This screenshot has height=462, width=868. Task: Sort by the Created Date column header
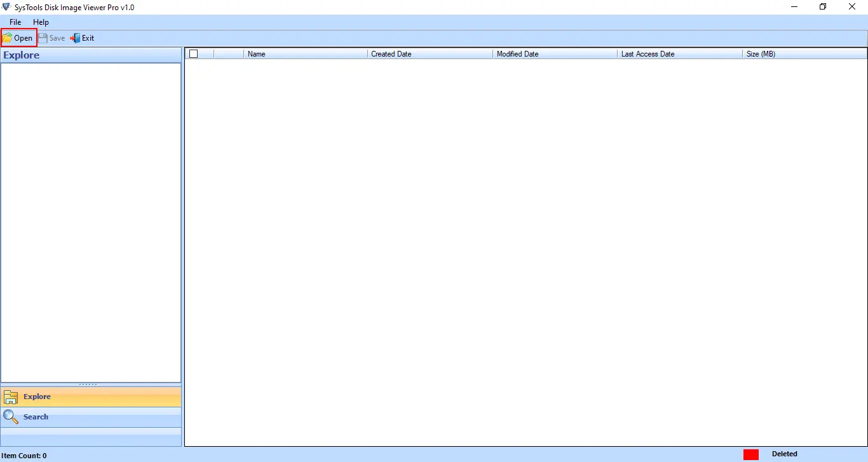(x=430, y=54)
